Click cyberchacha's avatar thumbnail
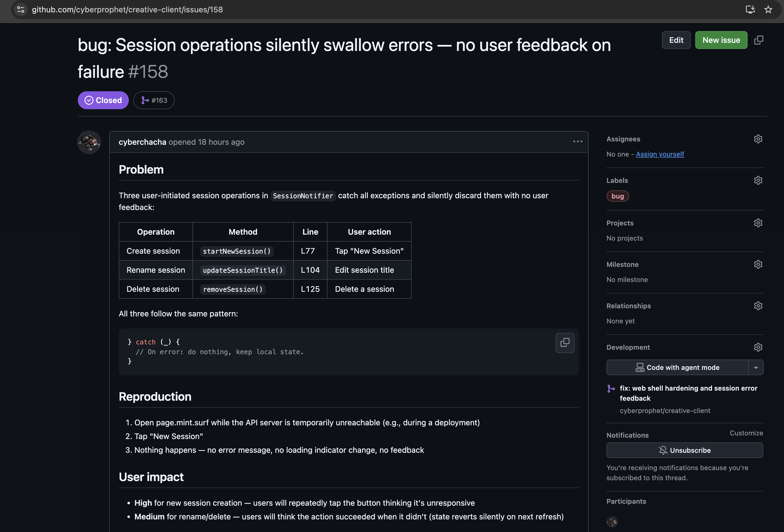Viewport: 784px width, 532px height. [89, 142]
